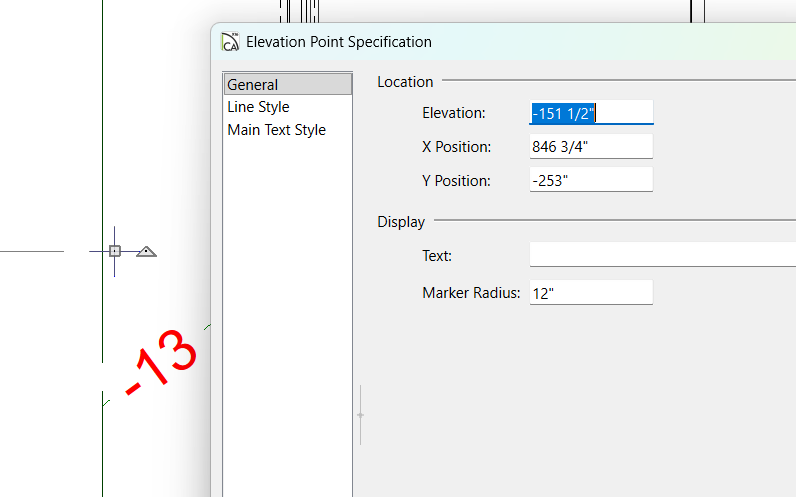Click the Marker Radius label
The height and width of the screenshot is (497, 796).
coord(471,293)
